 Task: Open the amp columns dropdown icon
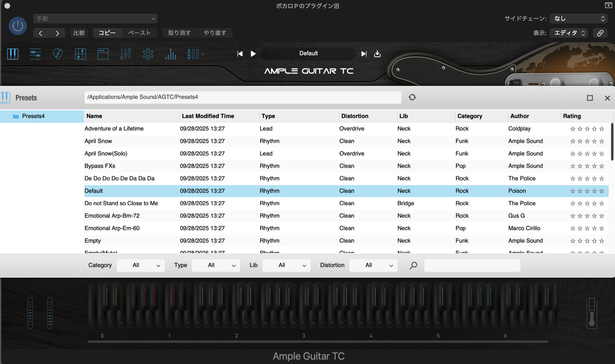pos(196,54)
